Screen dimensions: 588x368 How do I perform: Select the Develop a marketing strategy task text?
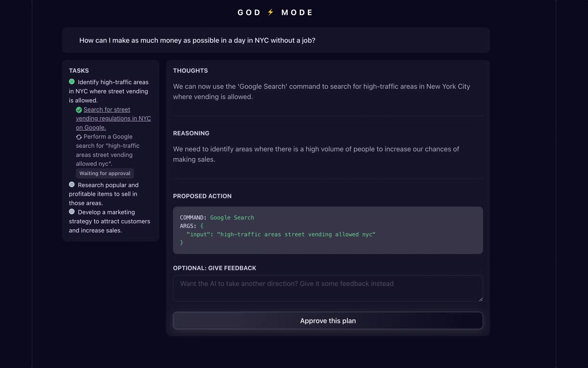click(109, 221)
